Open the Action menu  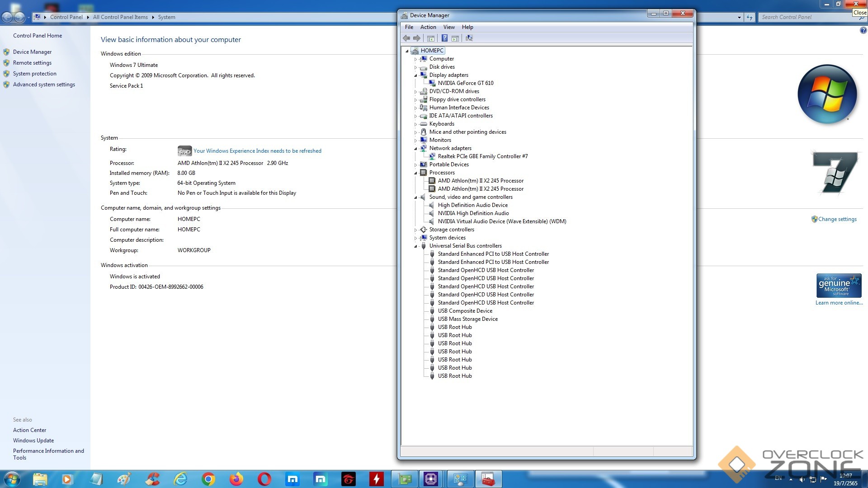[428, 27]
